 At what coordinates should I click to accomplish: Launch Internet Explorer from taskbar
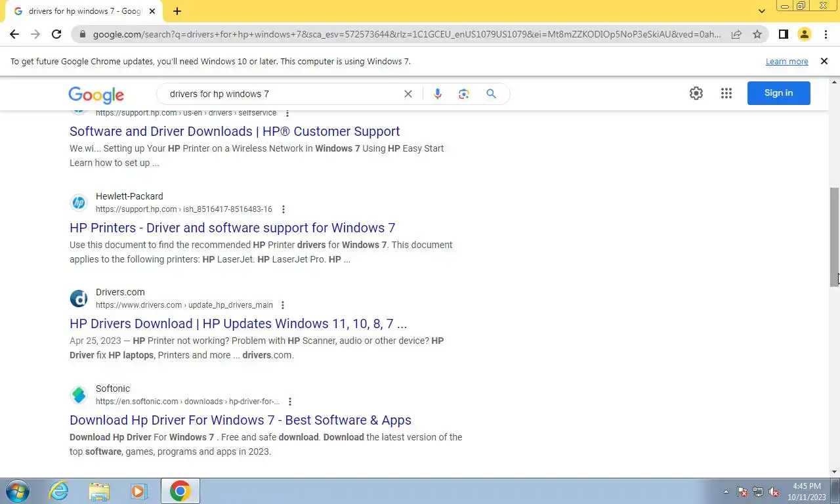click(x=59, y=491)
